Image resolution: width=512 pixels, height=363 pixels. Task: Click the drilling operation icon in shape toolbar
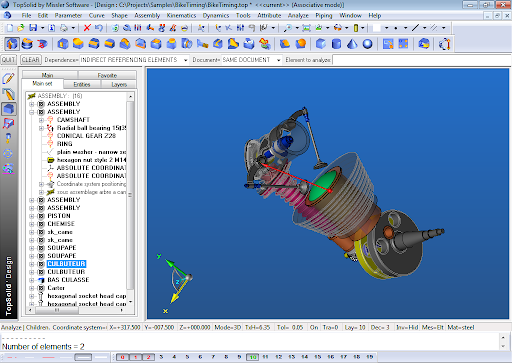point(187,44)
